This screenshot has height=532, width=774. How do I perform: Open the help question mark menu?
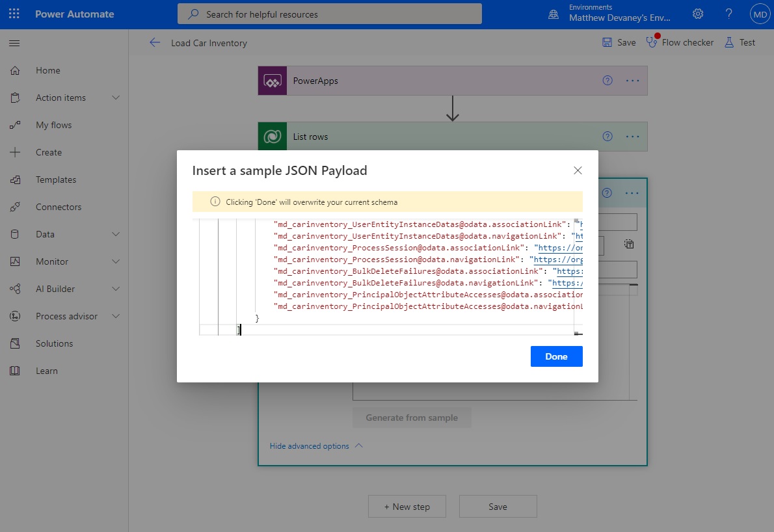[x=728, y=14]
